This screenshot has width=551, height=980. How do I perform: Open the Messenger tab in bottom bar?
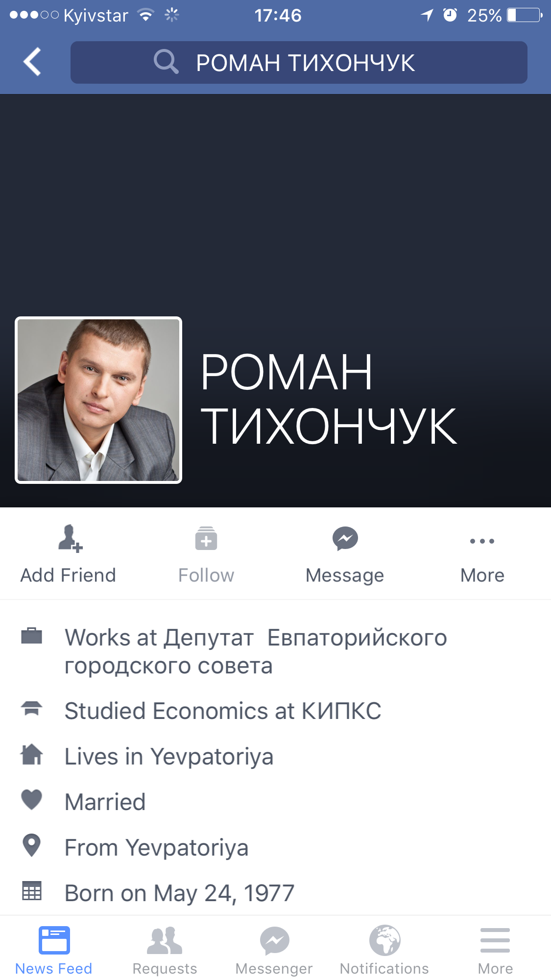[274, 950]
